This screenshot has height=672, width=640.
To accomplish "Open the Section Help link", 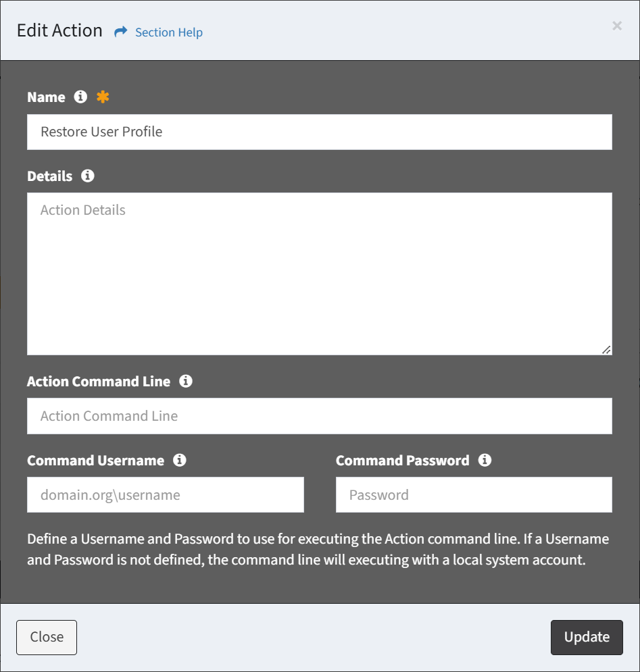I will [169, 32].
